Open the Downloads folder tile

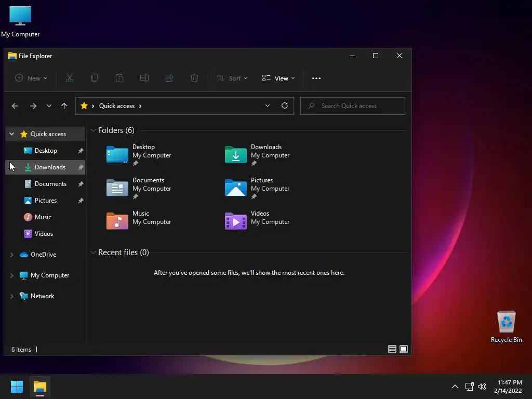pyautogui.click(x=258, y=155)
